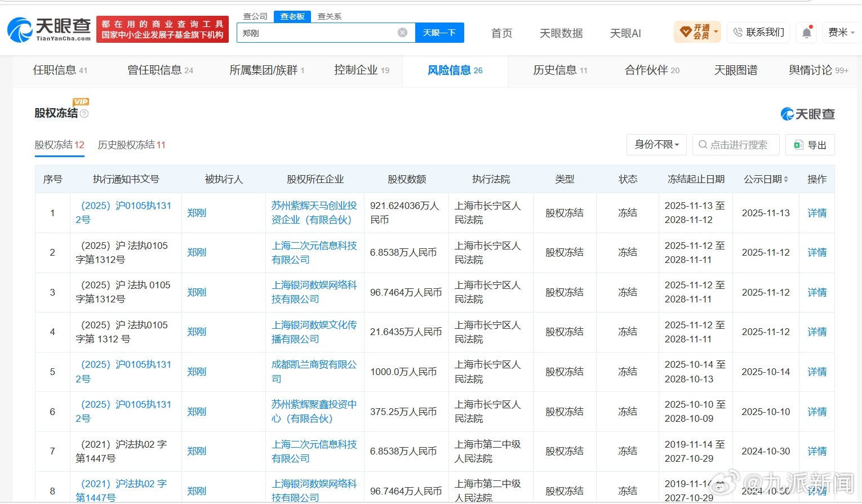Switch to 查公司 search tab
The height and width of the screenshot is (504, 862).
click(x=255, y=16)
